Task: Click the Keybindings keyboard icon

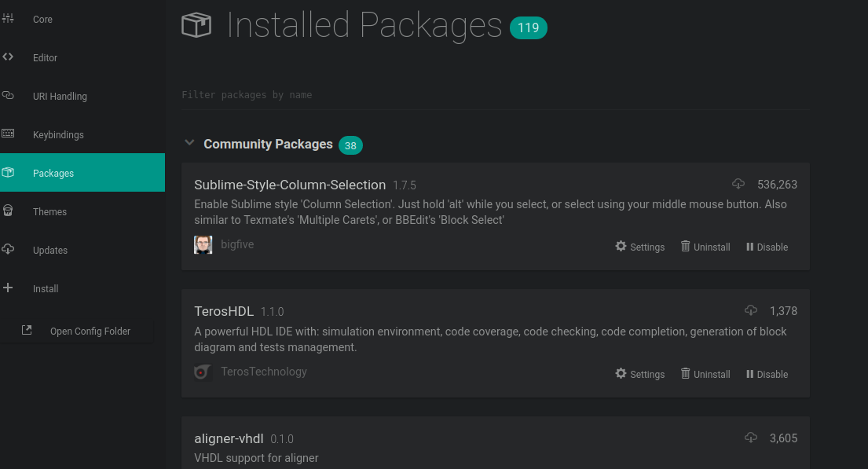Action: point(8,134)
